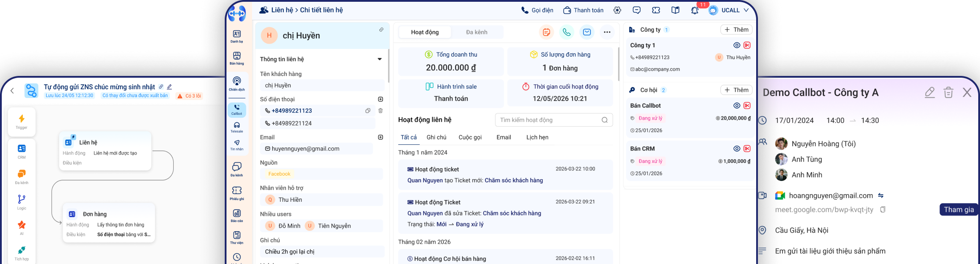Select the Cuộc gọi activity tab
This screenshot has height=264, width=980.
[x=470, y=137]
